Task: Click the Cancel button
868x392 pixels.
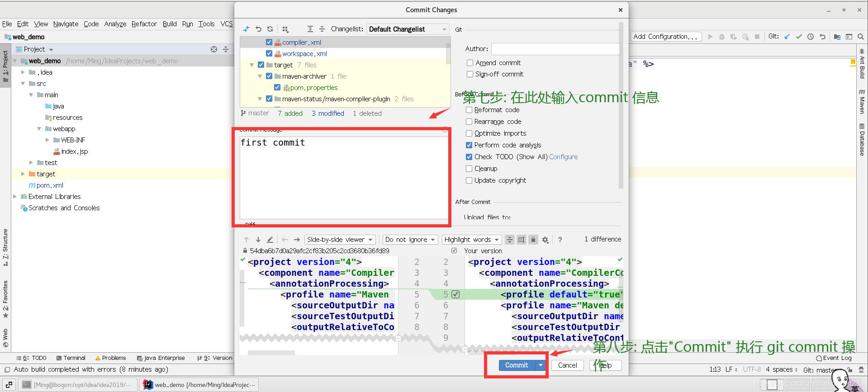Action: [x=568, y=365]
